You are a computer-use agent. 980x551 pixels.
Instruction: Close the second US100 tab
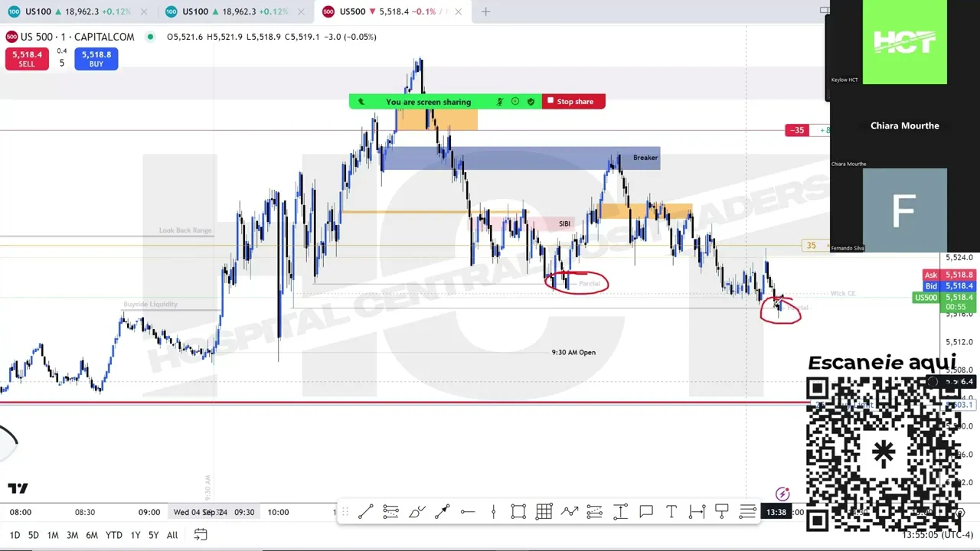pyautogui.click(x=301, y=11)
